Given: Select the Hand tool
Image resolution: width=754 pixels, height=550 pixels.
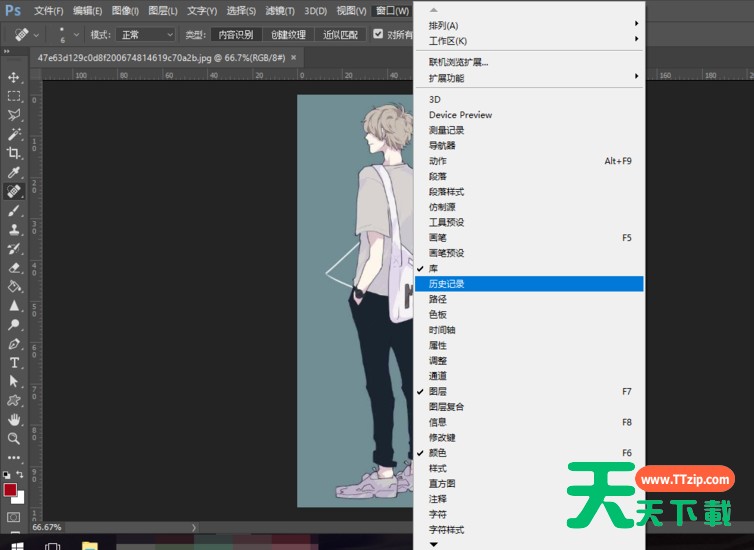Looking at the screenshot, I should pyautogui.click(x=14, y=419).
